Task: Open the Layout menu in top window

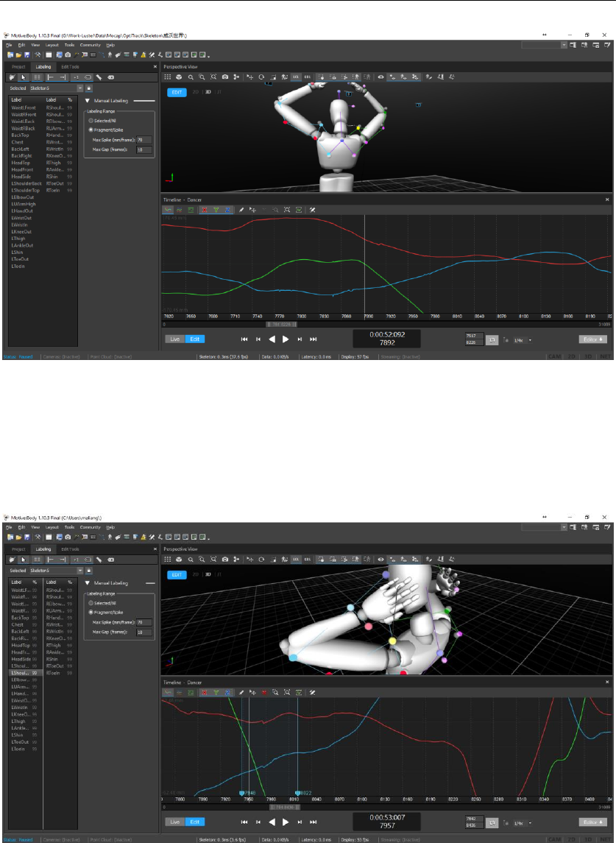Action: pos(52,45)
